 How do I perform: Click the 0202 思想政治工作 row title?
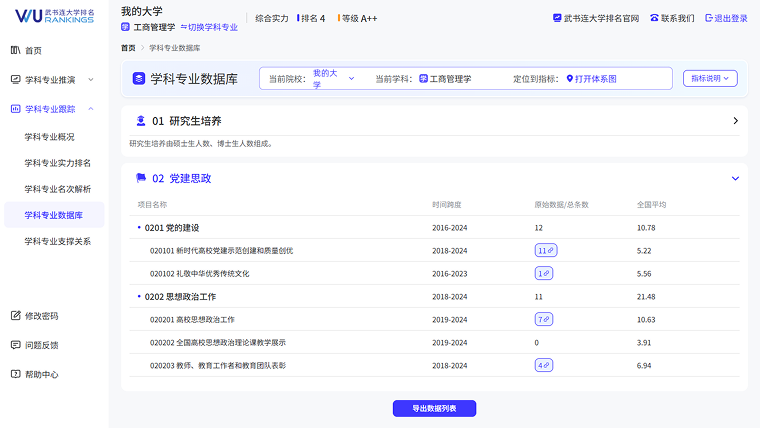180,297
